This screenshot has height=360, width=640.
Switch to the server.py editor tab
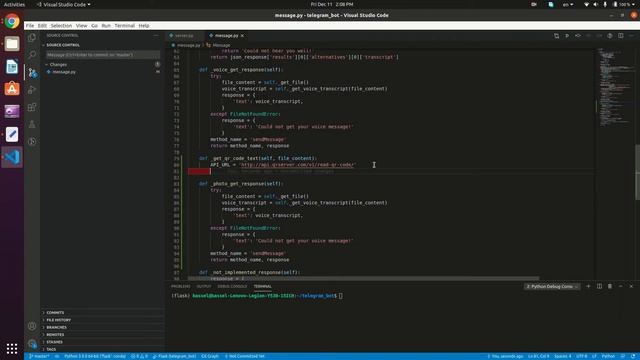click(x=184, y=36)
